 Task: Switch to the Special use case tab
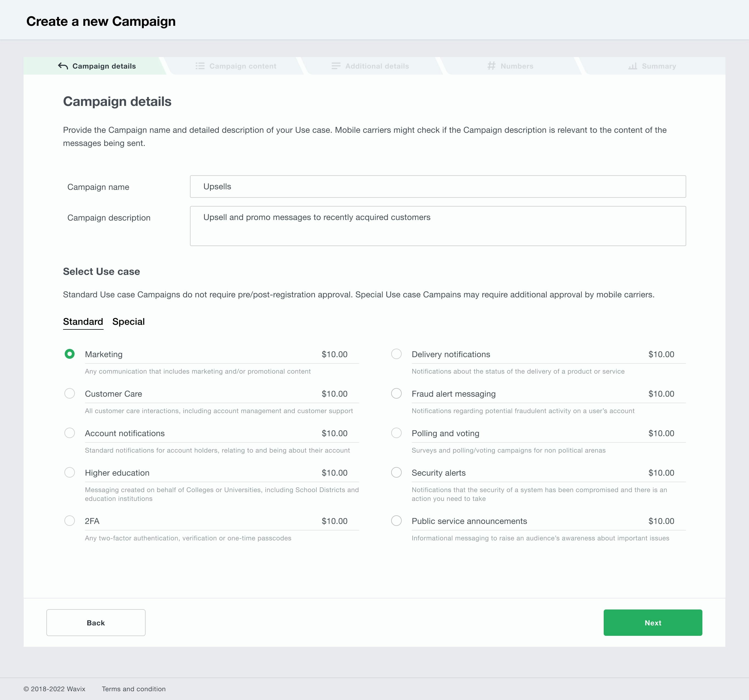click(x=128, y=321)
